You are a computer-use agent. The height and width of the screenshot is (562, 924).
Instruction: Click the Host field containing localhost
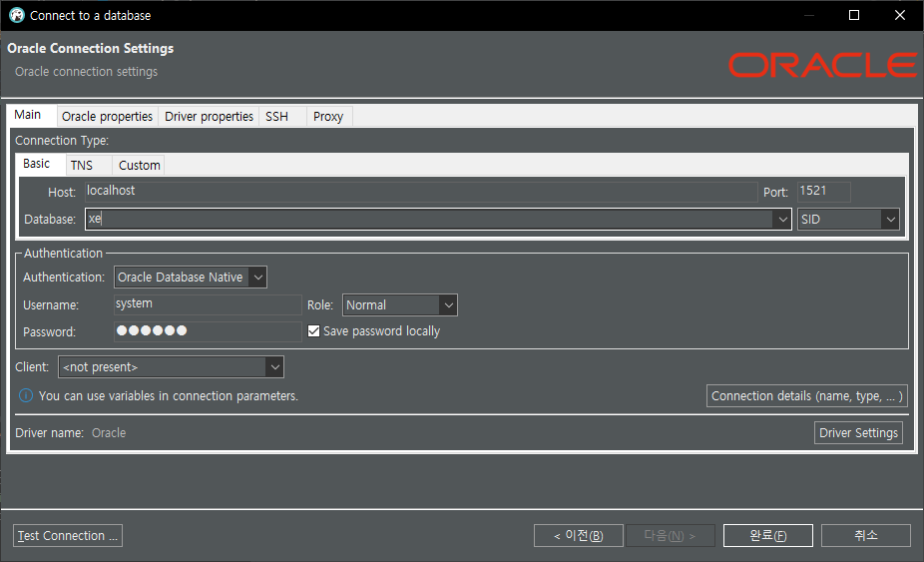(421, 191)
